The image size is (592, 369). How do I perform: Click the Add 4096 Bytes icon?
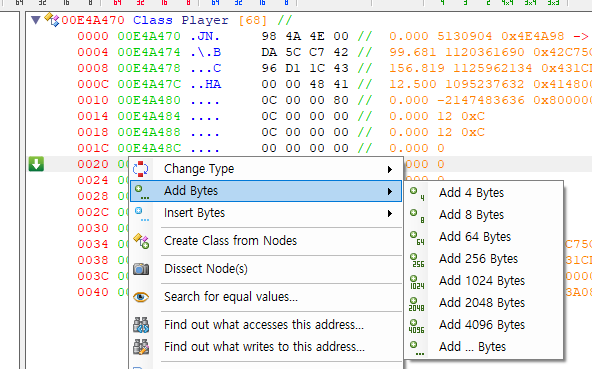[417, 326]
